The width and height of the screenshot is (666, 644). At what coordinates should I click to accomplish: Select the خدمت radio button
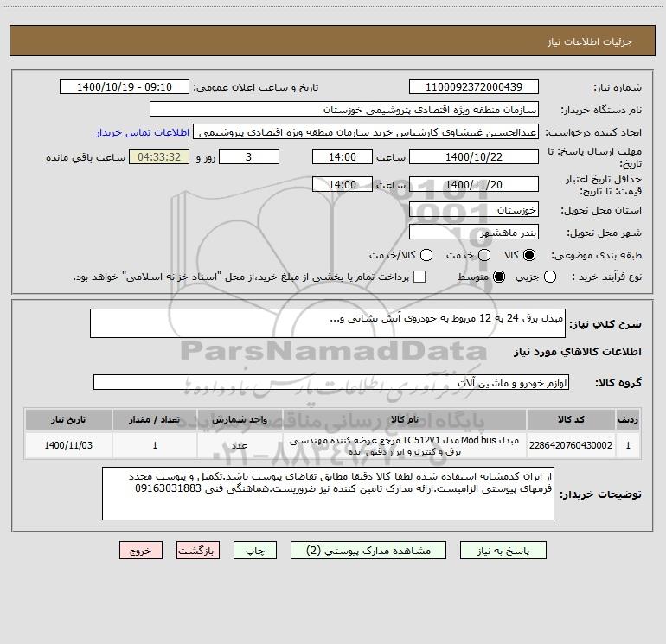(484, 255)
